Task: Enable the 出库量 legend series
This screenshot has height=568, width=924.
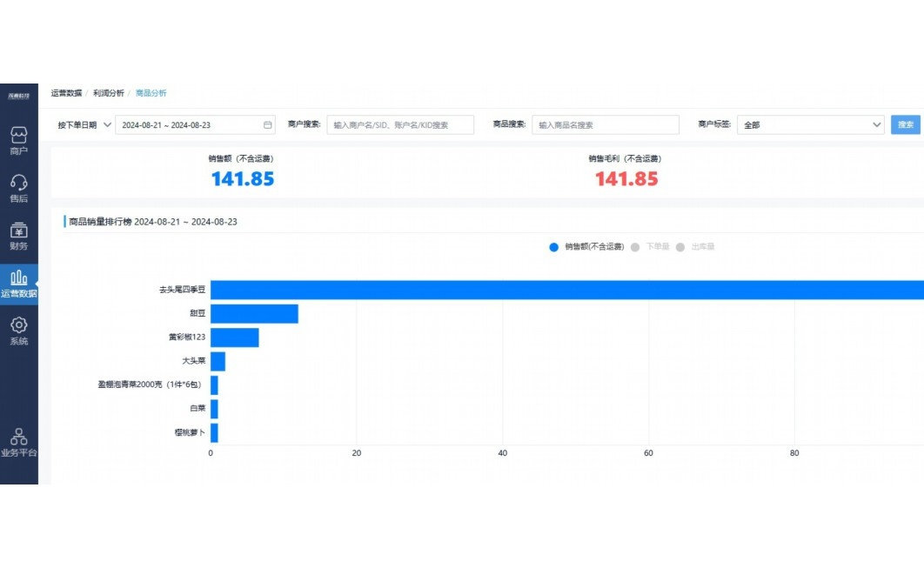Action: tap(701, 247)
